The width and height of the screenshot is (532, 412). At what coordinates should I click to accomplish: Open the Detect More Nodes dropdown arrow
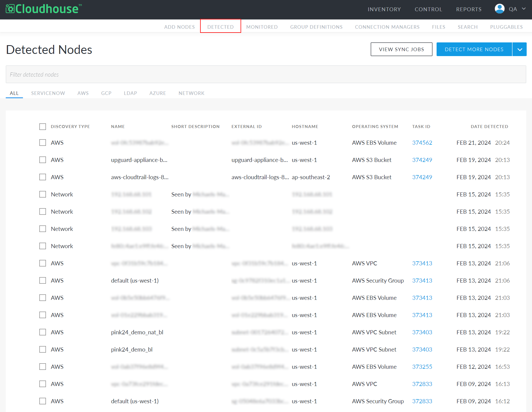tap(520, 49)
